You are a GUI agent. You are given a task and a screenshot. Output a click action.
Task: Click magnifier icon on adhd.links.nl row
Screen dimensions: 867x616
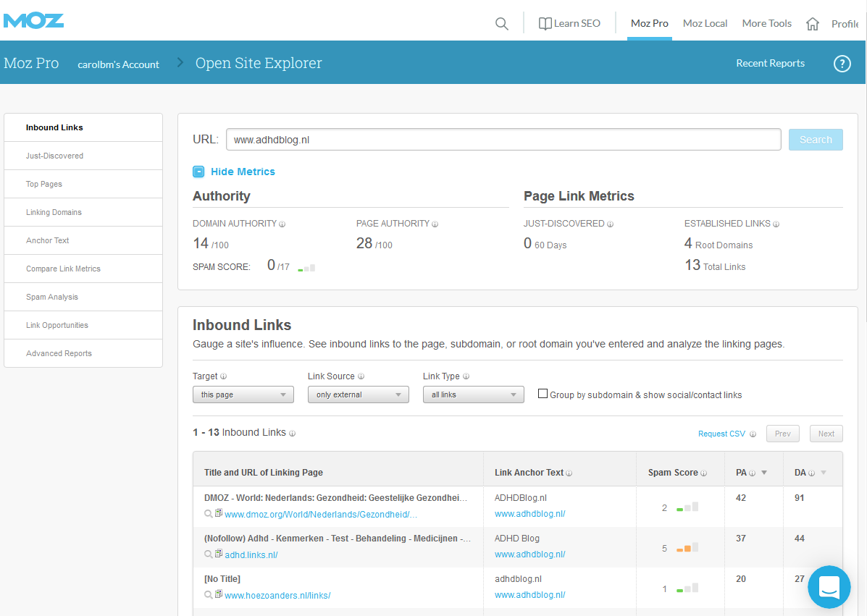tap(209, 554)
